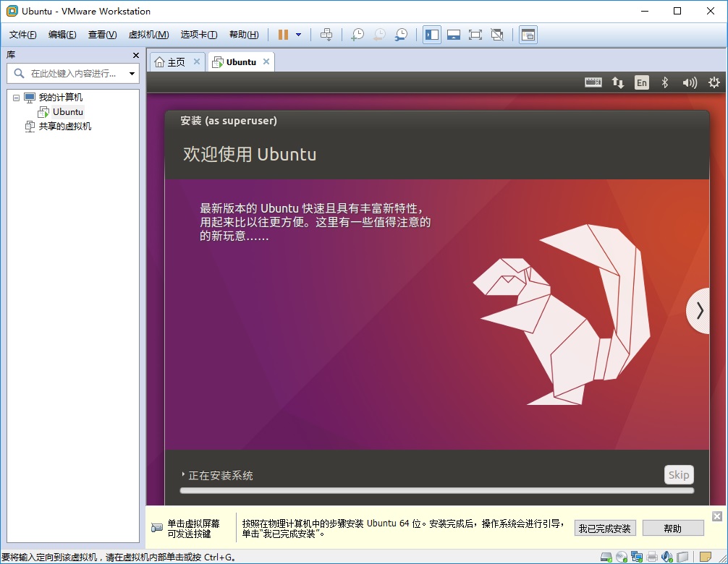Close the yellow install hint bar

point(717,516)
